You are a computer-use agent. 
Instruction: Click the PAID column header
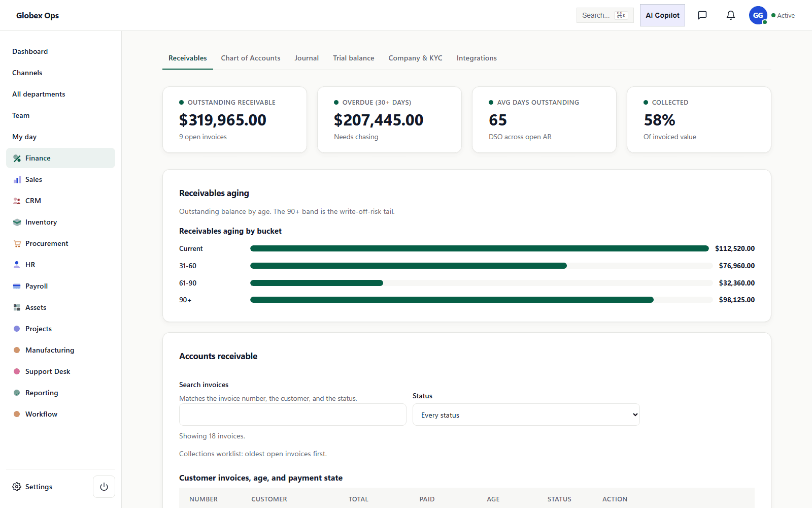(x=427, y=499)
